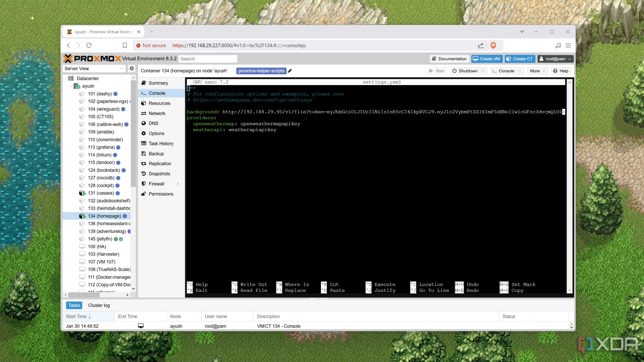This screenshot has width=644, height=362.
Task: Collapse the ayush node
Action: (x=71, y=86)
